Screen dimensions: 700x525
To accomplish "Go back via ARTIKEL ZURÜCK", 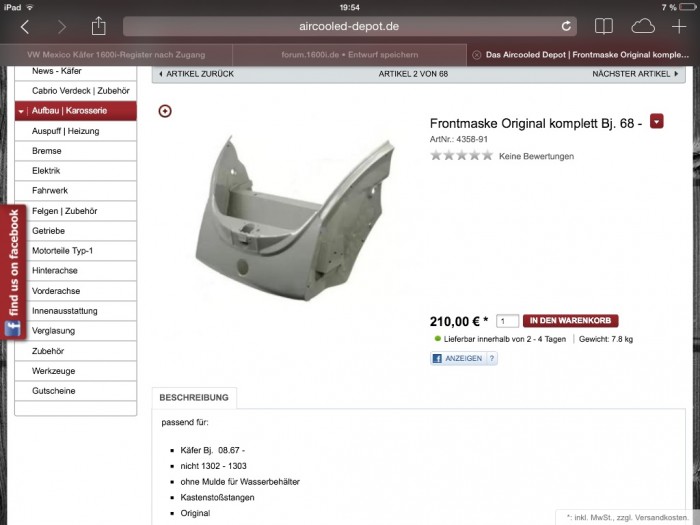I will click(196, 74).
